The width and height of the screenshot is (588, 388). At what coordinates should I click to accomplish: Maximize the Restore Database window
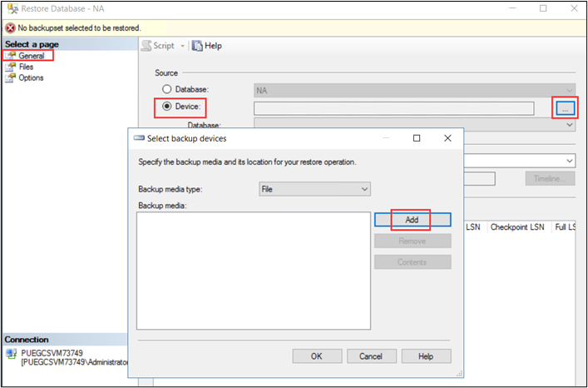(543, 8)
